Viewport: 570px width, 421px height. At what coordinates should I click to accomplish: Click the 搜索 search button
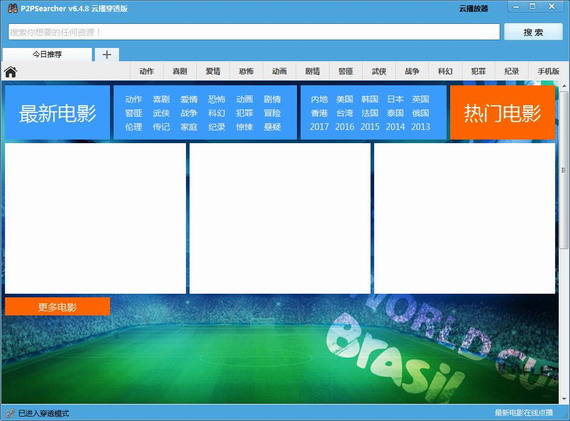[533, 32]
